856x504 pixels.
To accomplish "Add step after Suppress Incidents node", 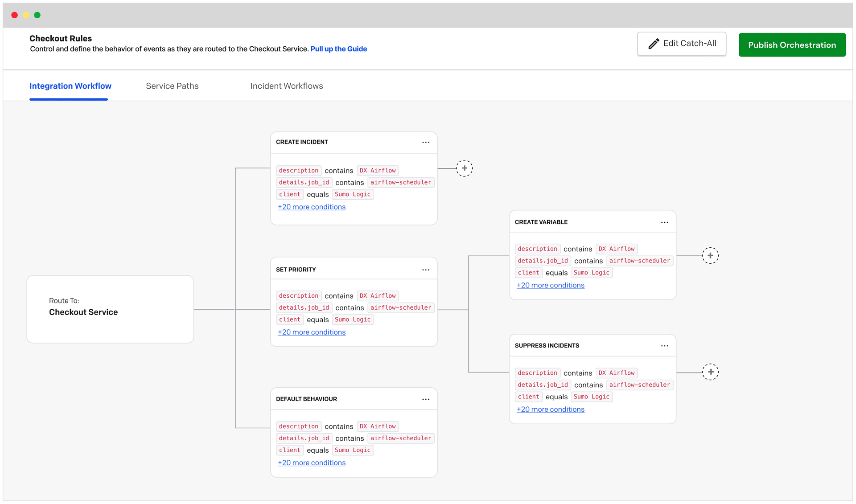I will [710, 372].
